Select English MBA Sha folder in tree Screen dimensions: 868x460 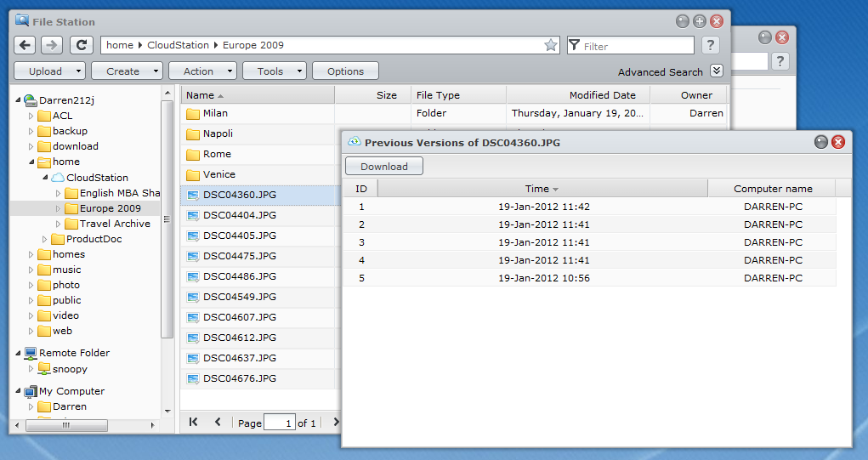pyautogui.click(x=112, y=193)
